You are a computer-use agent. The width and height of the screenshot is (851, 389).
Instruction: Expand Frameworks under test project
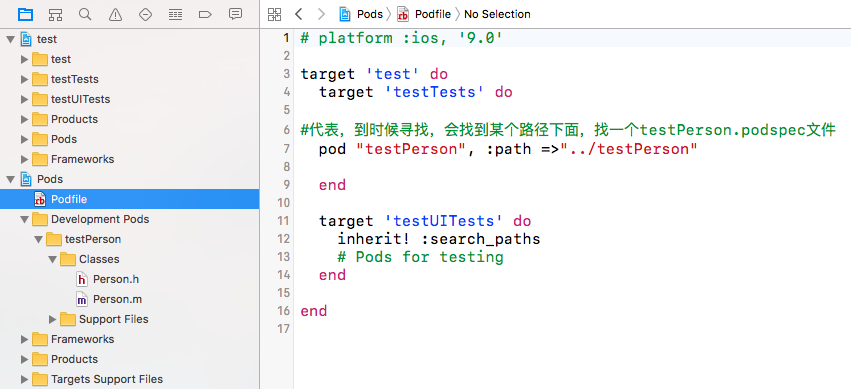click(24, 160)
